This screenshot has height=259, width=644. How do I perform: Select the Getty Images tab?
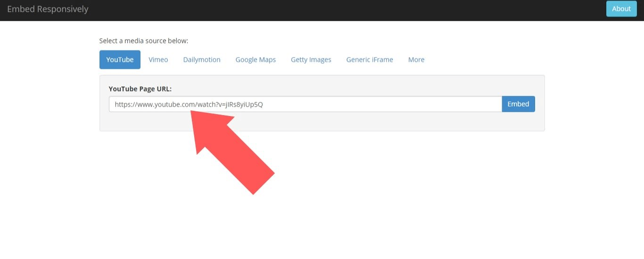(311, 59)
